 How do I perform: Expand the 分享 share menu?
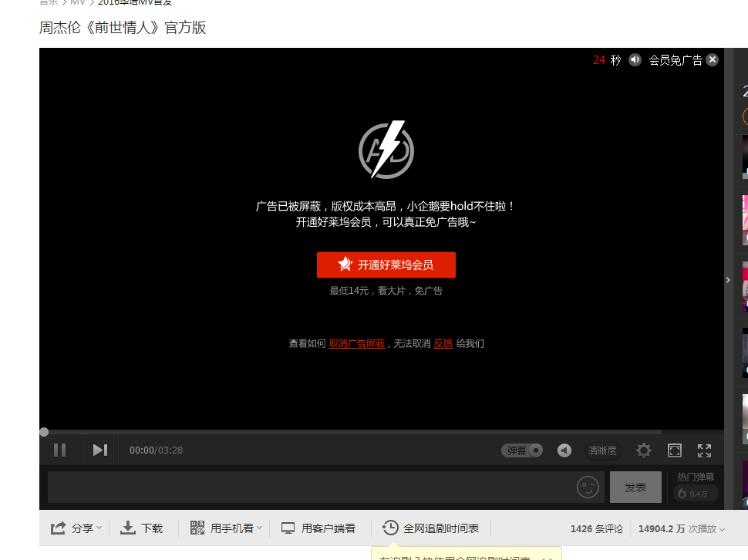[x=76, y=528]
